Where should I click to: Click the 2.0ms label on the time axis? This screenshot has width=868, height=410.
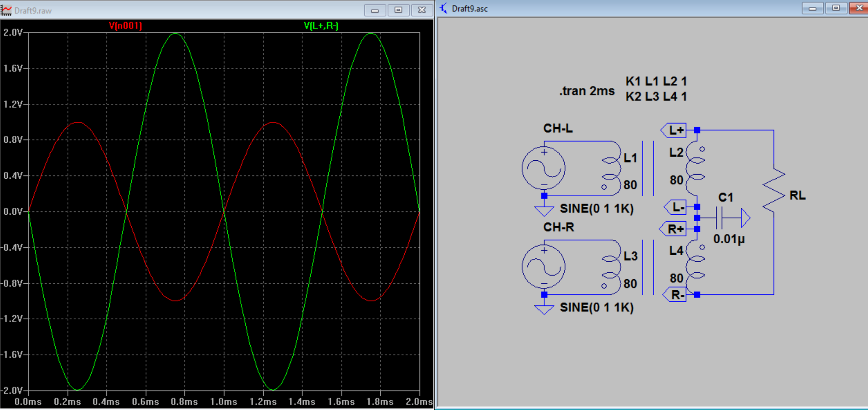point(419,402)
